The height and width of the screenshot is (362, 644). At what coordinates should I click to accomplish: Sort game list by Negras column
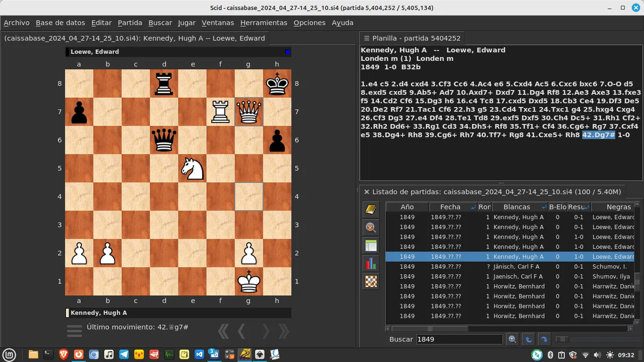point(613,207)
